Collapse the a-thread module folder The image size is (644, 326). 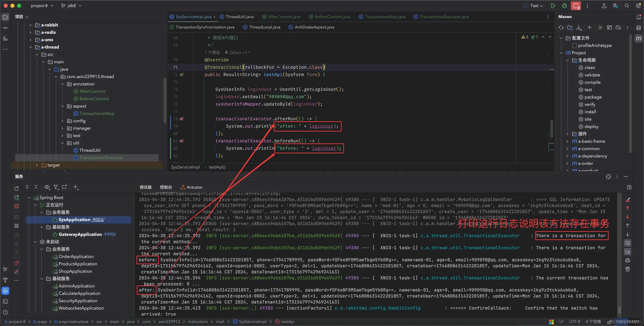tap(30, 47)
